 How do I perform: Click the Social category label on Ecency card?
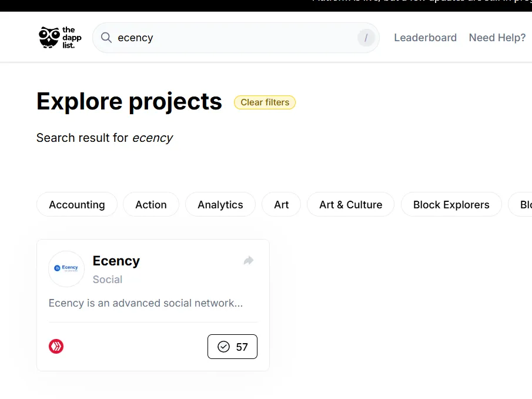[107, 280]
